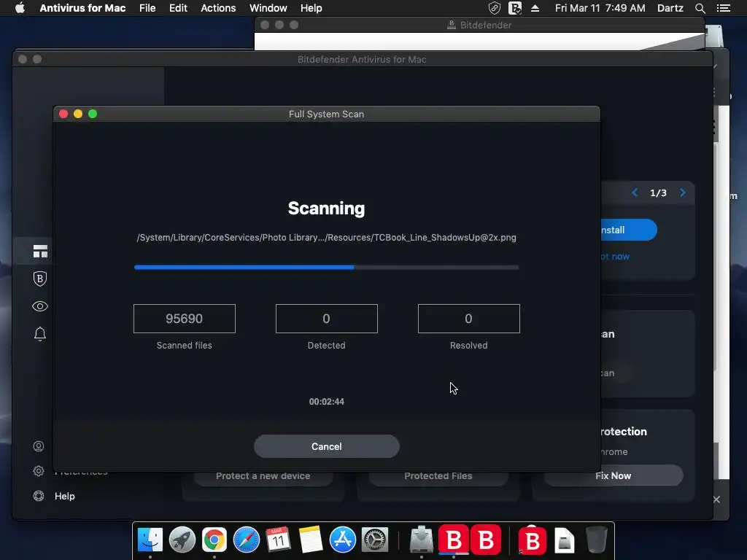Click the Bitdefender window title bar behind
Viewport: 747px width, 560px height.
click(x=480, y=25)
